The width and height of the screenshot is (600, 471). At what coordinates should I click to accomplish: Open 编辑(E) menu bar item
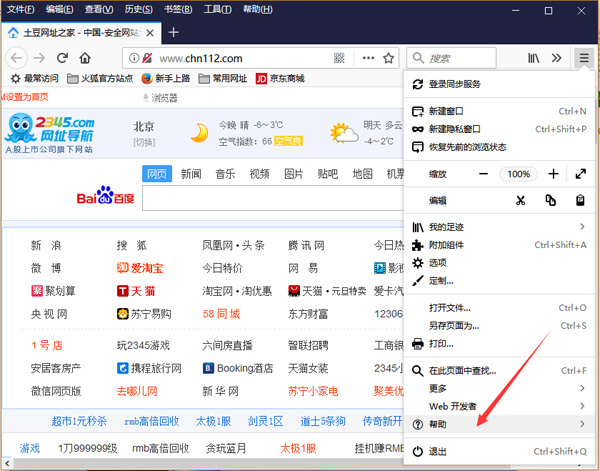point(60,10)
